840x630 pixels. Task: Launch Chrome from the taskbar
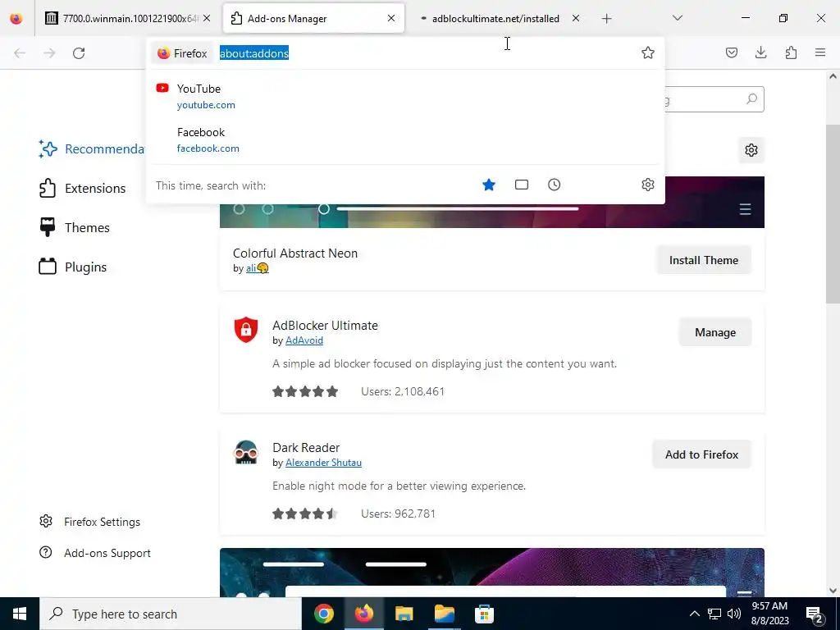pyautogui.click(x=323, y=614)
